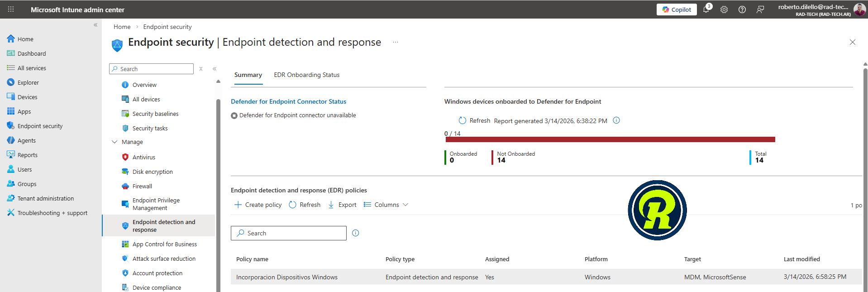Collapse the left navigation pane

coord(95,25)
